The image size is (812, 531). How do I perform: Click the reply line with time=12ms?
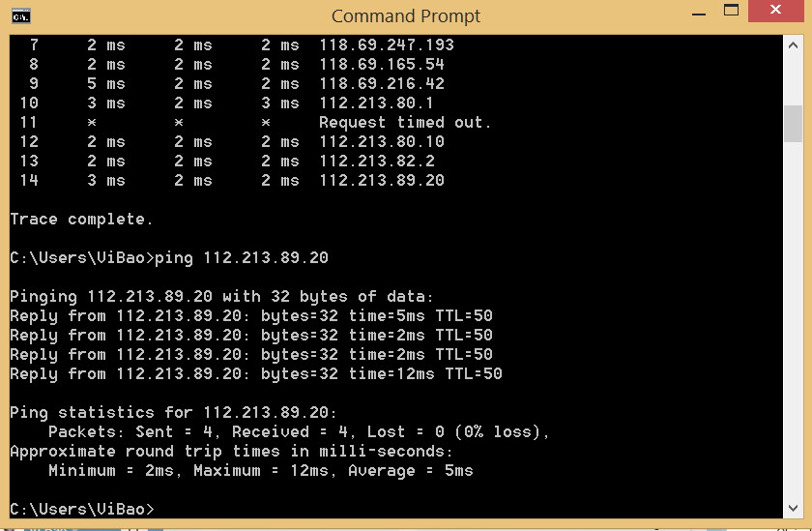click(x=256, y=373)
